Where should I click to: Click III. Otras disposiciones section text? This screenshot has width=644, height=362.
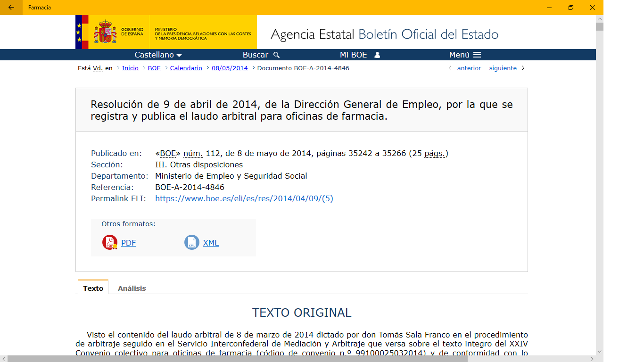click(199, 165)
